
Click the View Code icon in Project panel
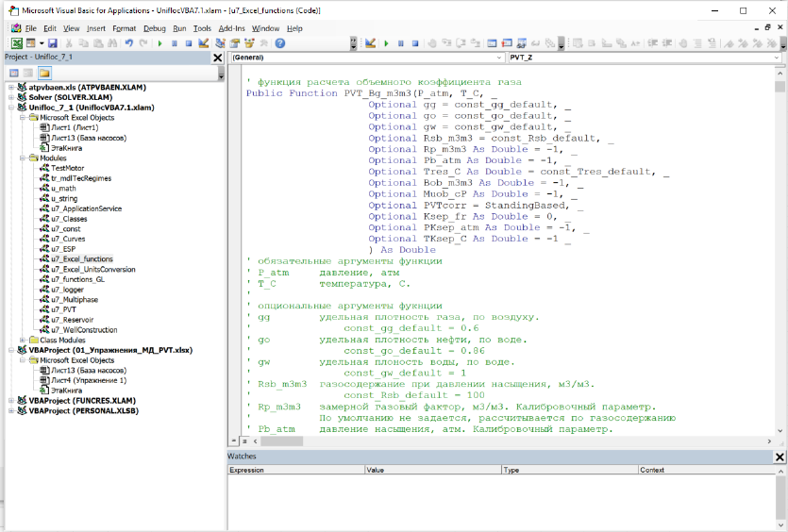(12, 73)
